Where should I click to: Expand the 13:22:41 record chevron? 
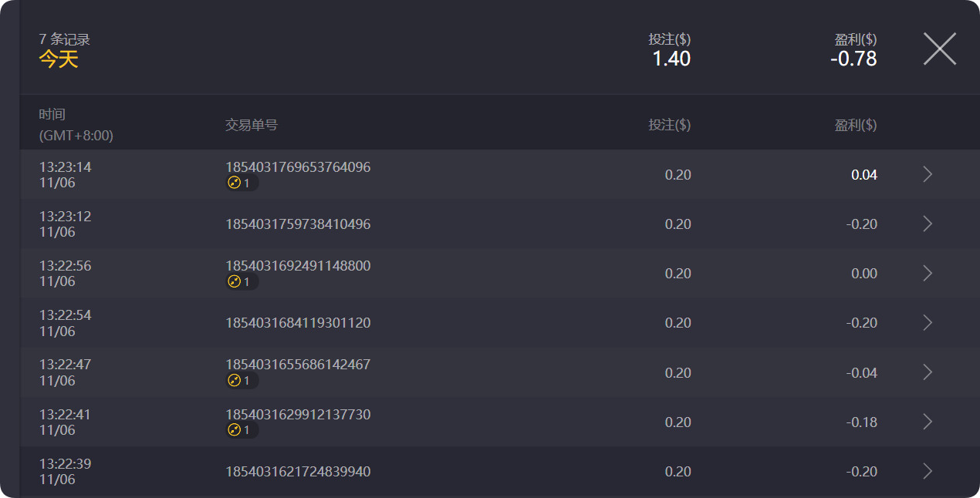[x=928, y=422]
